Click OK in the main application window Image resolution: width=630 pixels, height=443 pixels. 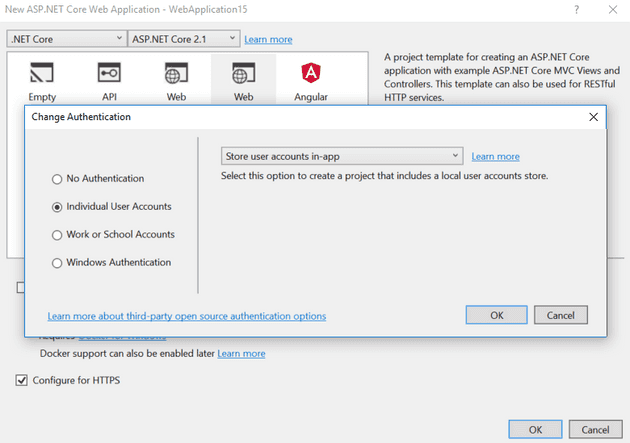click(535, 430)
